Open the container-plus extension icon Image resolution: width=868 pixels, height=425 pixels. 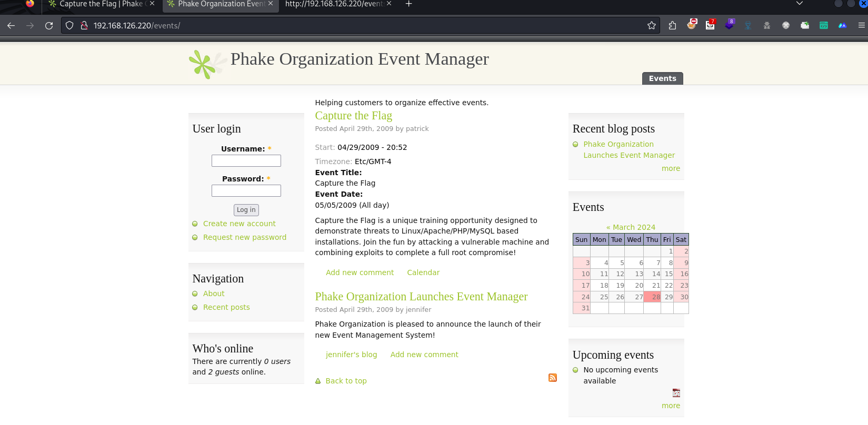[805, 25]
